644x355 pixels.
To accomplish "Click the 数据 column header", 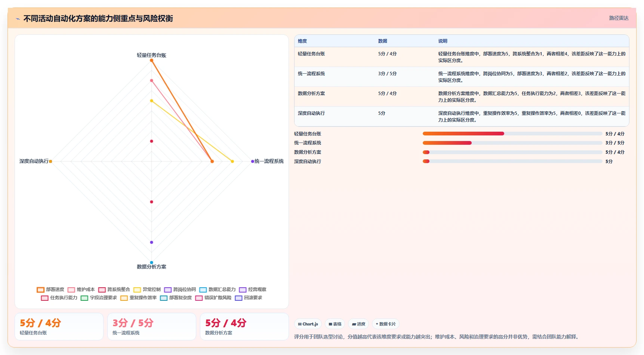I will point(382,41).
